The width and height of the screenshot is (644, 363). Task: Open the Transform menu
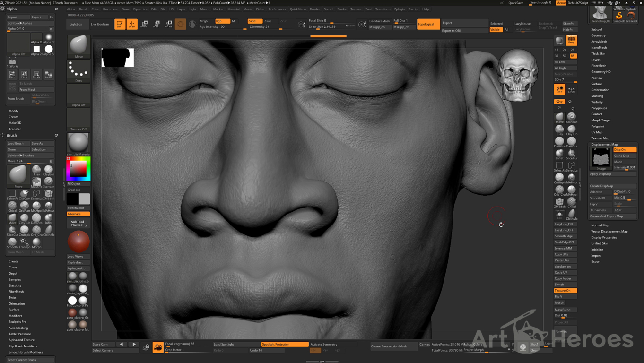tap(383, 9)
